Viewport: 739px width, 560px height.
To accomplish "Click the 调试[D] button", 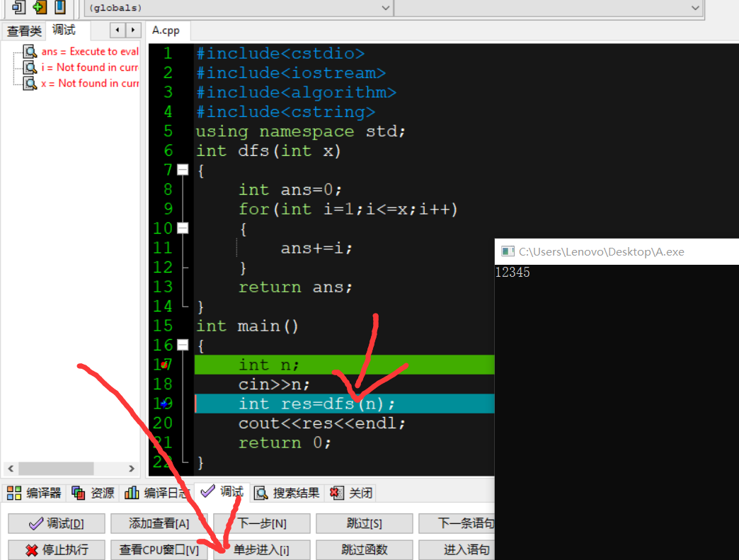I will click(x=57, y=523).
